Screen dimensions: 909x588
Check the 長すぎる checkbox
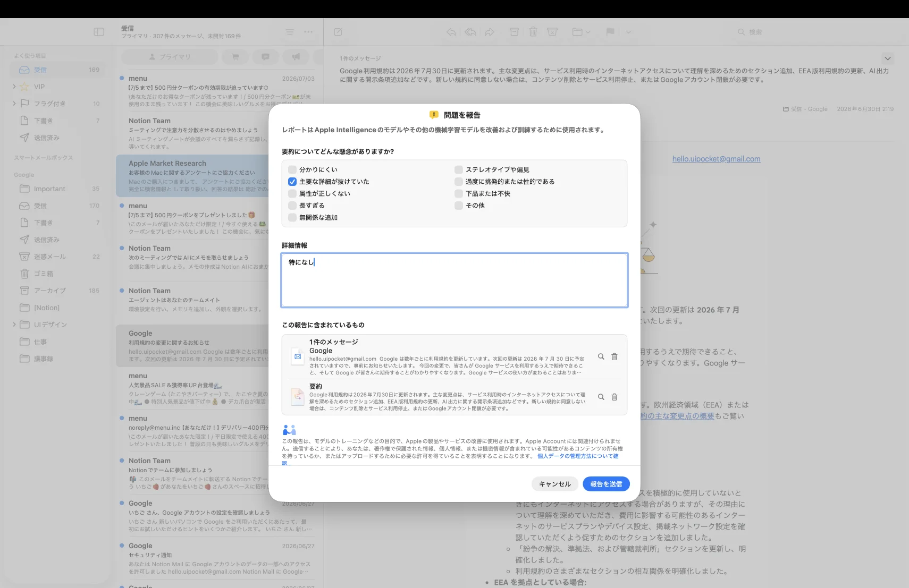[x=292, y=206]
